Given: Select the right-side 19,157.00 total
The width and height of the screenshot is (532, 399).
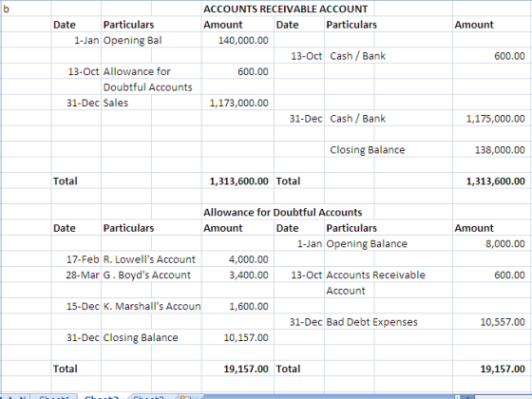Looking at the screenshot, I should (x=503, y=369).
